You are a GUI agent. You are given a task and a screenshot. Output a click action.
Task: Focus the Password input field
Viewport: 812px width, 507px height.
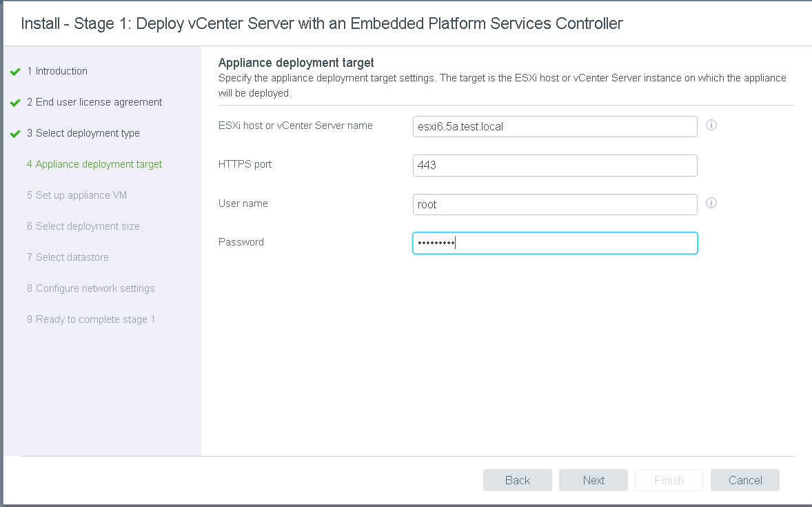click(x=555, y=243)
